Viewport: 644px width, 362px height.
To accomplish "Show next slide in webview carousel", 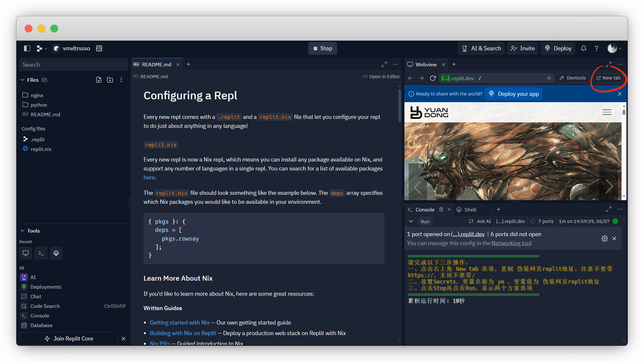I will tap(609, 186).
